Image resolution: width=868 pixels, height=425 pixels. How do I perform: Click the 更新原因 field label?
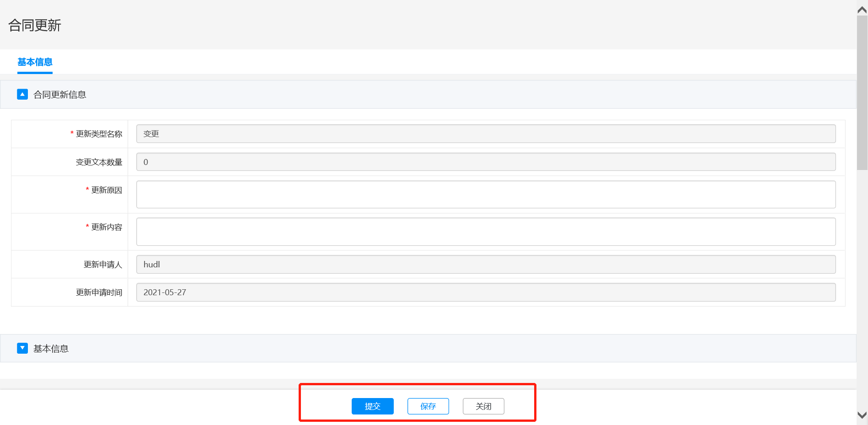tap(107, 190)
